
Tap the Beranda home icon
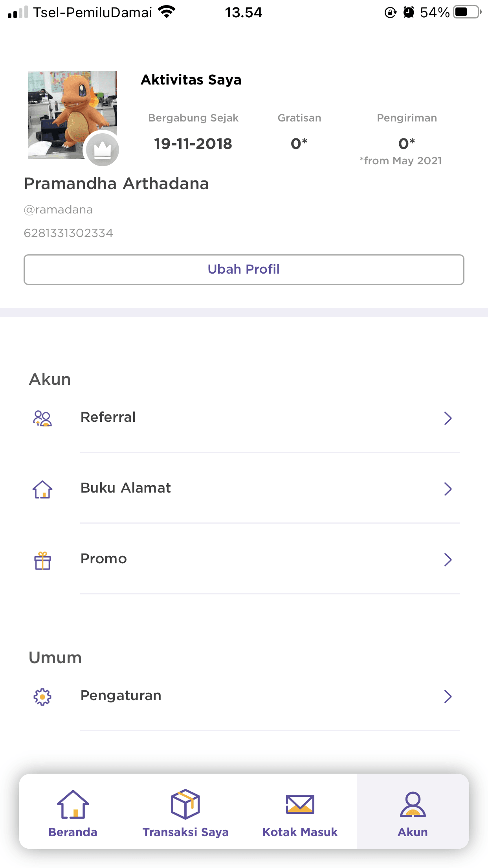(x=73, y=804)
